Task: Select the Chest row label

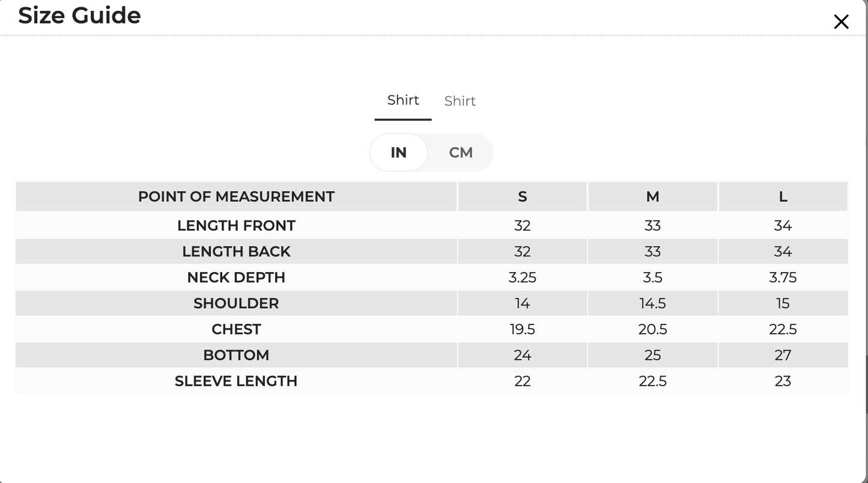Action: tap(236, 329)
